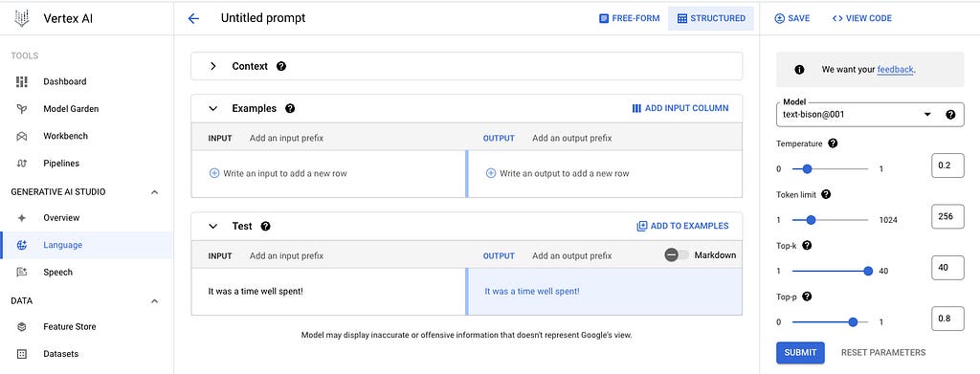The height and width of the screenshot is (374, 980).
Task: Click the Pipelines icon in sidebar
Action: point(22,164)
